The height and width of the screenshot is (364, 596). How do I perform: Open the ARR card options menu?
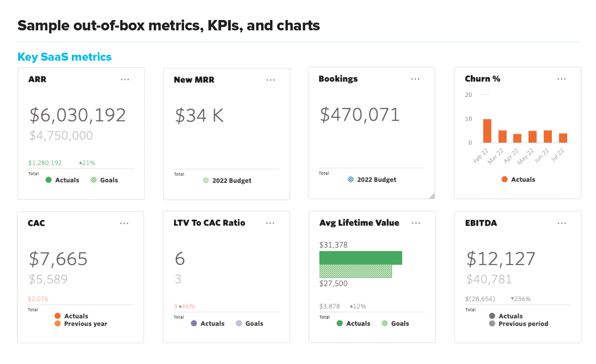125,80
